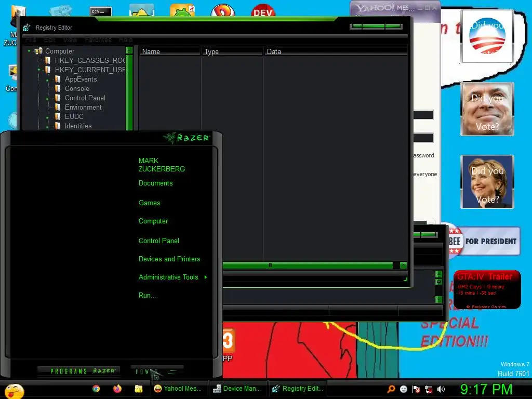Open MARK ZUCKERBERG user folder link

pos(162,165)
